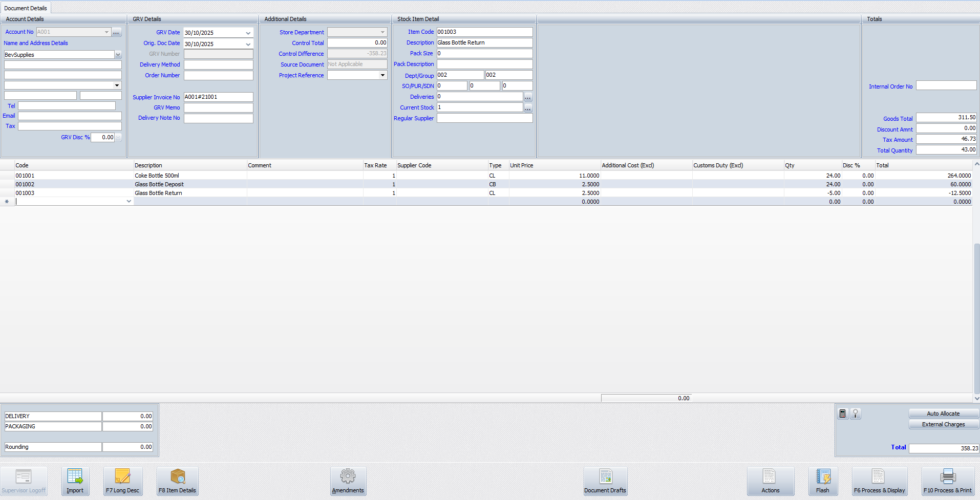The width and height of the screenshot is (980, 500).
Task: Select the Document Details tab
Action: (x=26, y=8)
